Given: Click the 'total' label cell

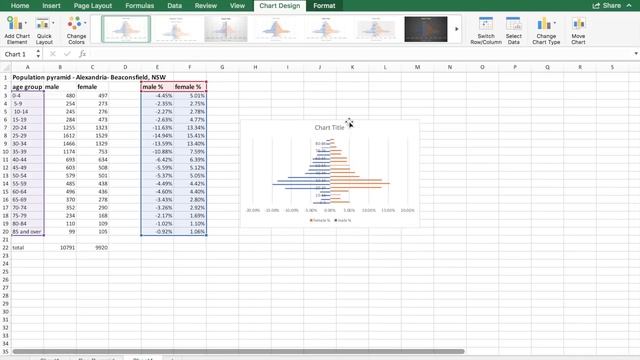Looking at the screenshot, I should click(x=27, y=247).
